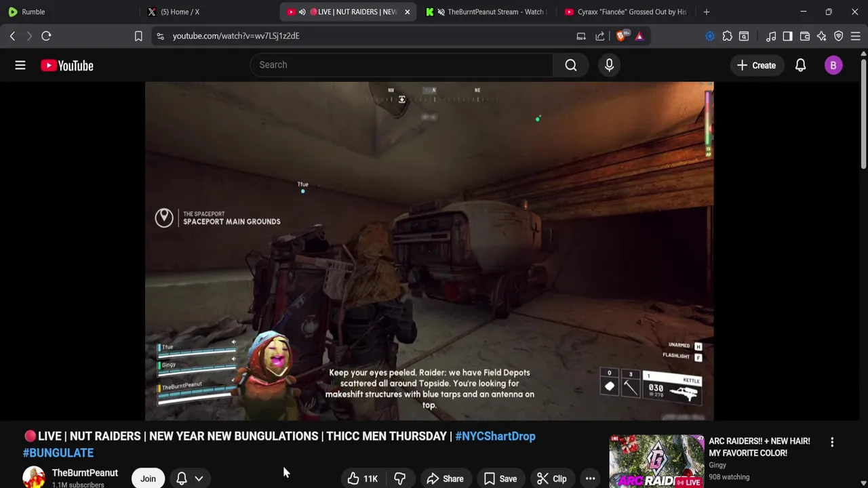Share this page via address bar share icon
The image size is (868, 488).
[600, 36]
